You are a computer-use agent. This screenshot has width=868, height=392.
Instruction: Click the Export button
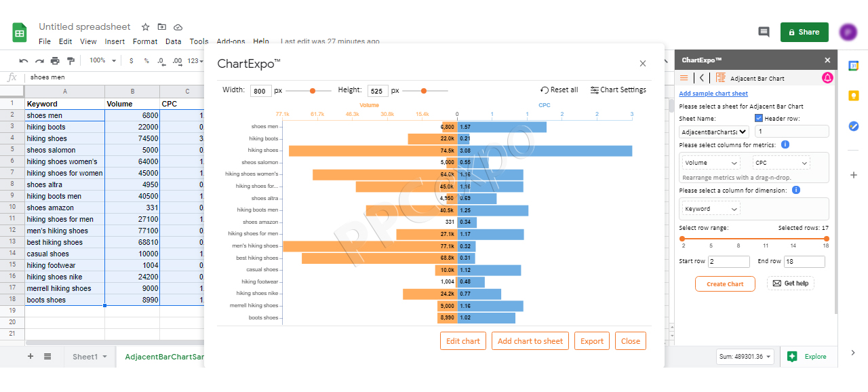point(592,341)
